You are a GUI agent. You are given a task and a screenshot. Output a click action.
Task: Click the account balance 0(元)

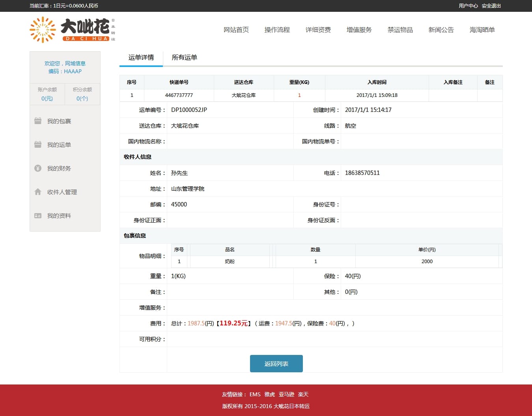point(47,98)
